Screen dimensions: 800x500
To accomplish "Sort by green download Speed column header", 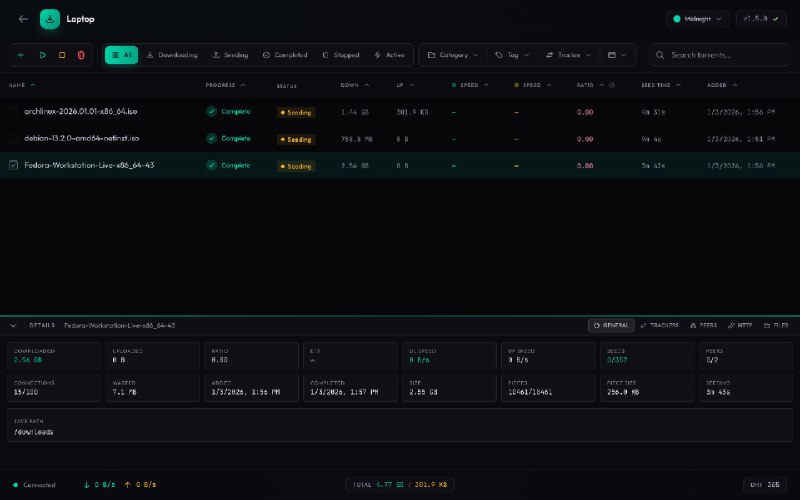I will 470,85.
